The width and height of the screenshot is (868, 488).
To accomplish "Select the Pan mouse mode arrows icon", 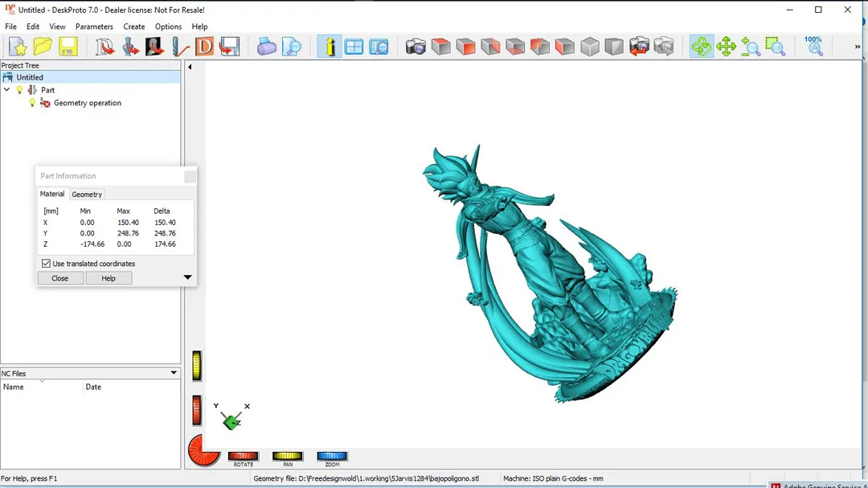I will coord(727,47).
